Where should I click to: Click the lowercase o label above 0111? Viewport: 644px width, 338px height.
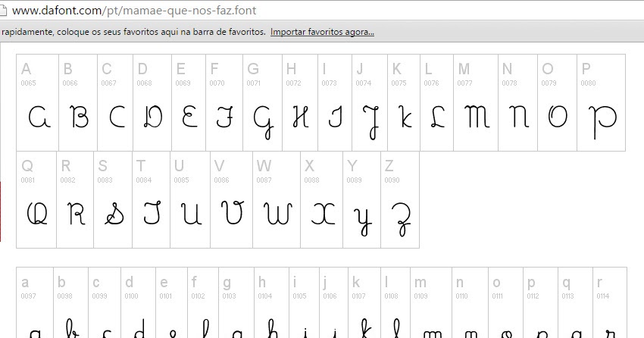496,283
